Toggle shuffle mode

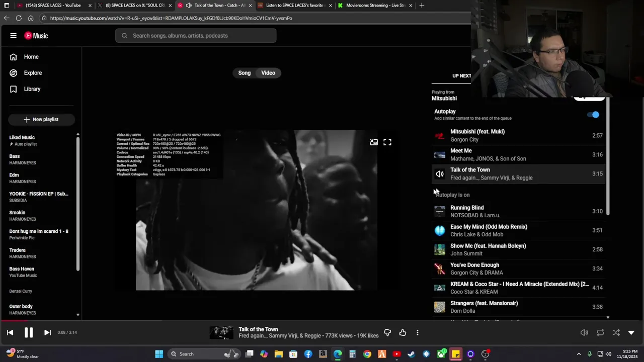coord(616,332)
